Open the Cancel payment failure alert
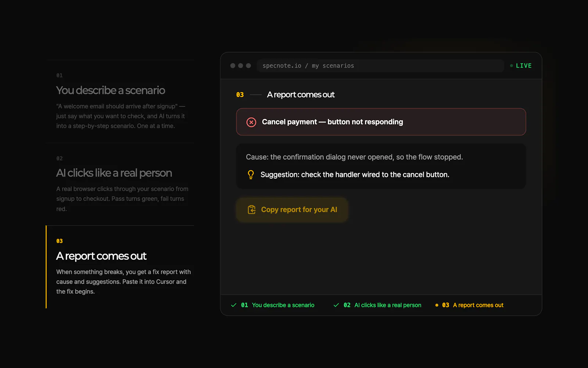The width and height of the screenshot is (588, 368). 381,122
